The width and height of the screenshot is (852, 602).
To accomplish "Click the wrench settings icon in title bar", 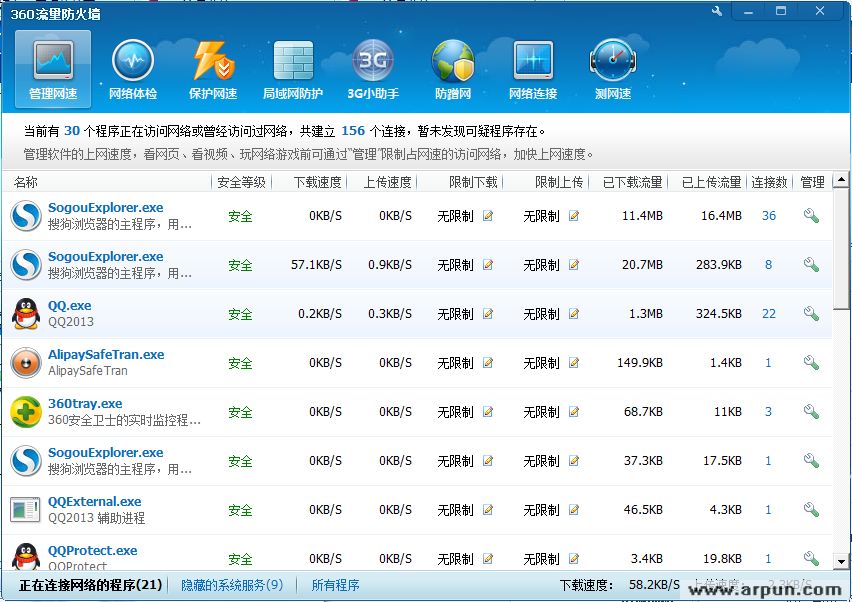I will tap(717, 11).
